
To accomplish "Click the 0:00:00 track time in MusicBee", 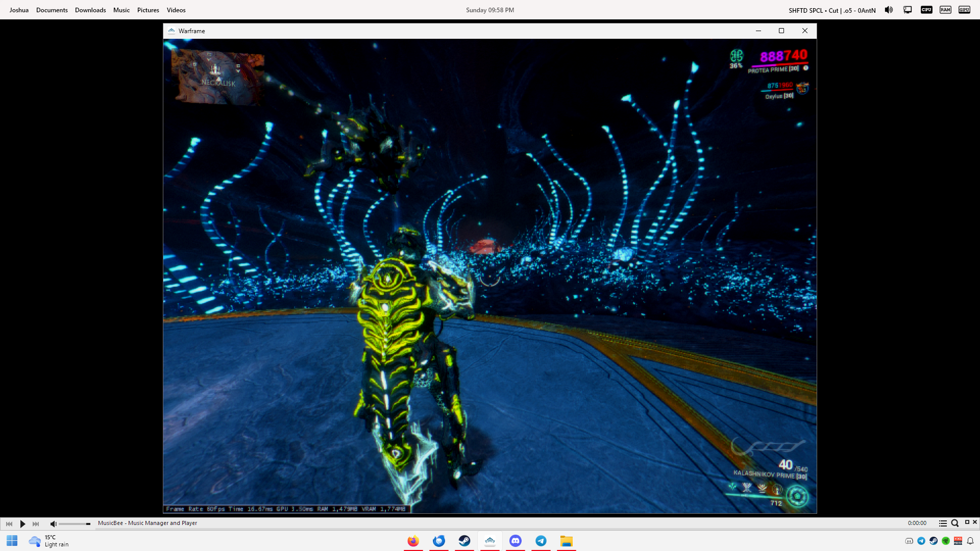I will pyautogui.click(x=917, y=523).
